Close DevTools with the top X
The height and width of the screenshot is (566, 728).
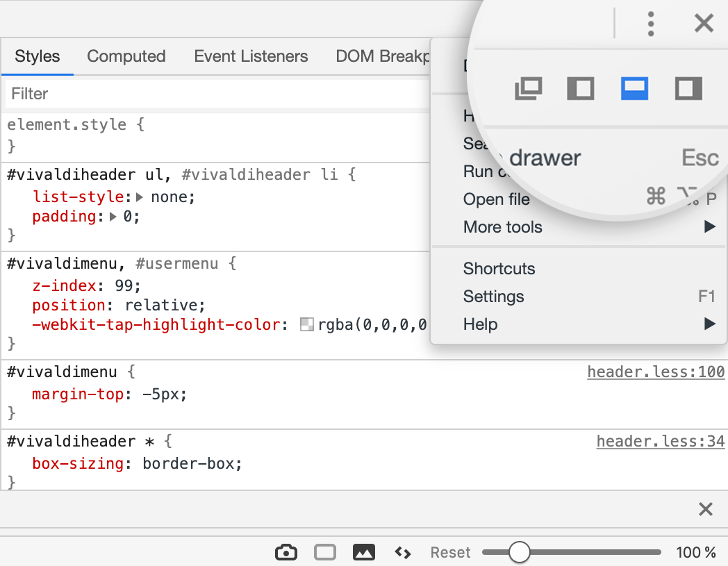pyautogui.click(x=704, y=23)
